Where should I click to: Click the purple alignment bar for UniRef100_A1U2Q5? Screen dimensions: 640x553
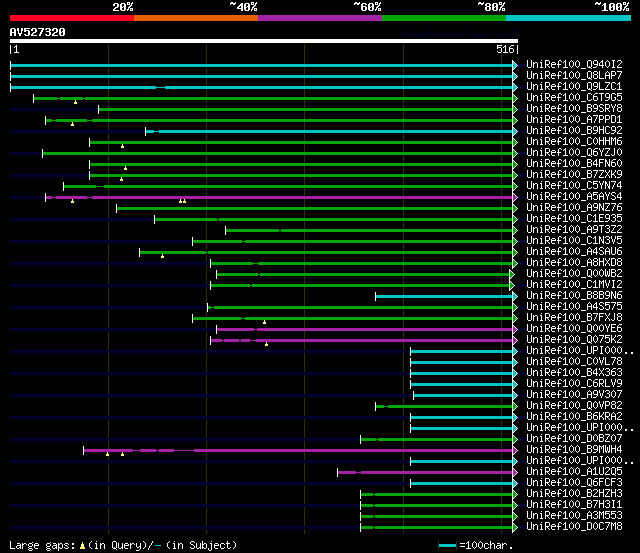point(425,473)
